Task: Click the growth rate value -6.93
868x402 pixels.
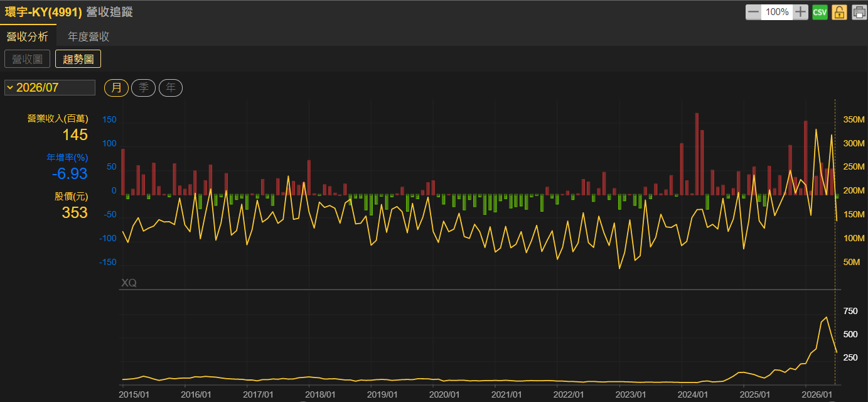Action: [x=69, y=173]
